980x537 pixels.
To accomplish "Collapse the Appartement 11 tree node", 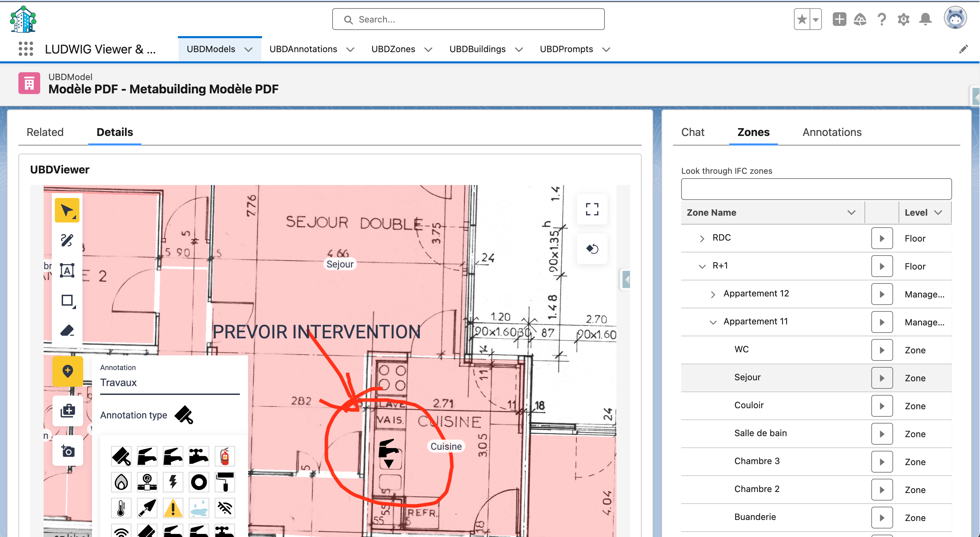I will coord(713,322).
